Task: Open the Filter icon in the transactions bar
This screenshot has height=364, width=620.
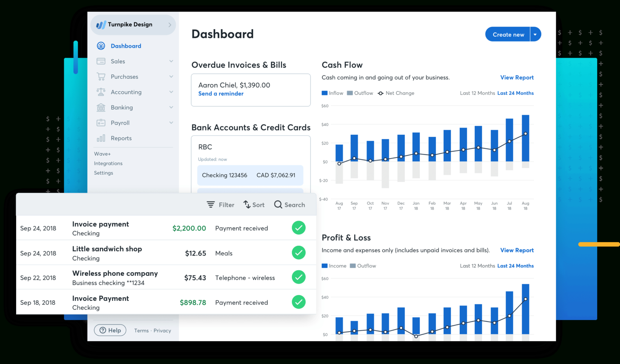Action: (211, 205)
